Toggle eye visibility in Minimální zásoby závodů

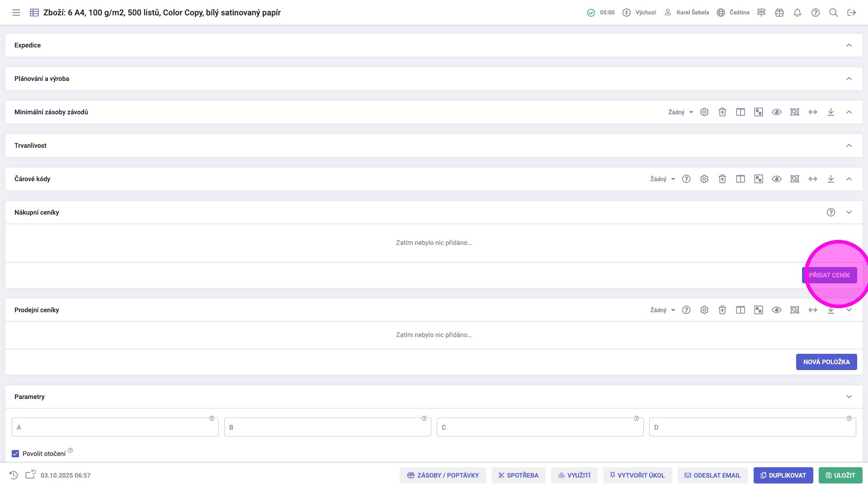click(x=777, y=112)
